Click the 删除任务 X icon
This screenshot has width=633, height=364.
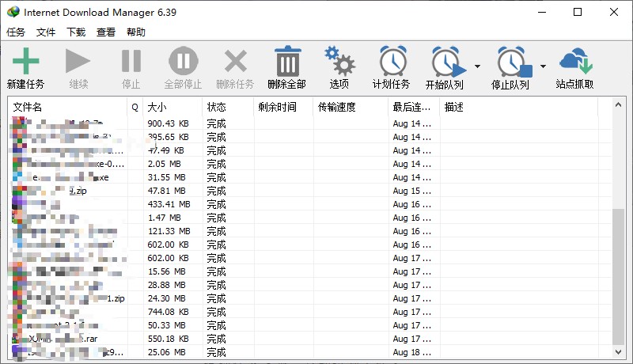pyautogui.click(x=235, y=62)
